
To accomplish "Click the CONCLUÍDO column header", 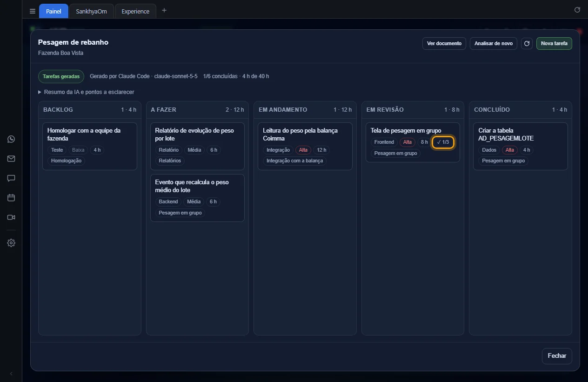I will click(521, 110).
